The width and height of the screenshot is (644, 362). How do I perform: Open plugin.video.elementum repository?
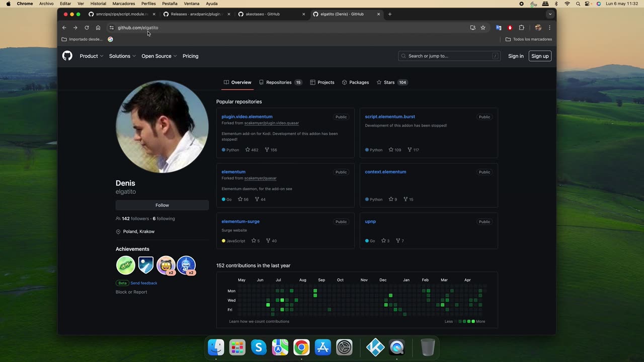[247, 117]
